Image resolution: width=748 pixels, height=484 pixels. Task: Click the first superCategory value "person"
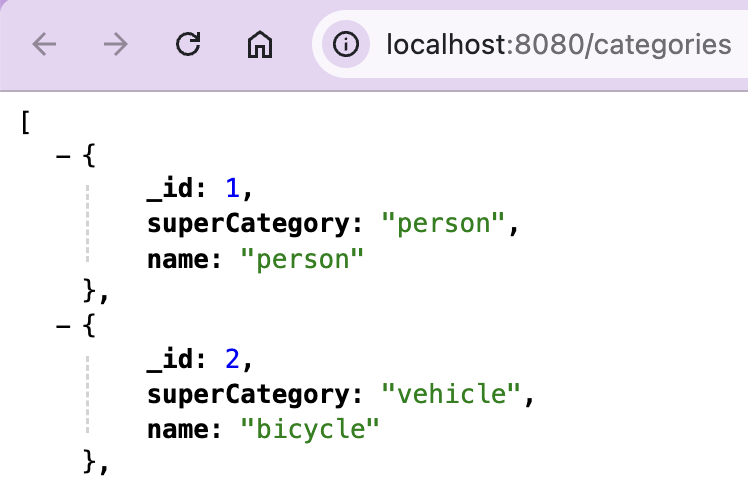443,224
